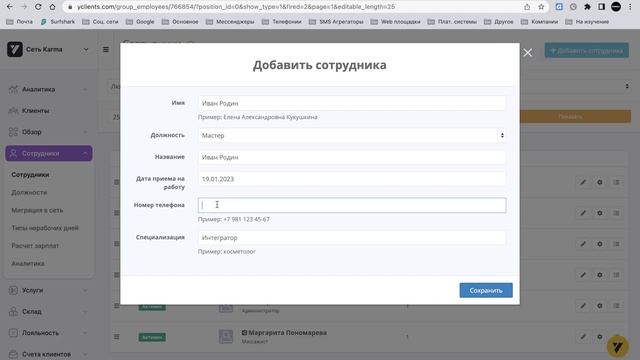Click the Дата приема на работу field

coord(352,179)
